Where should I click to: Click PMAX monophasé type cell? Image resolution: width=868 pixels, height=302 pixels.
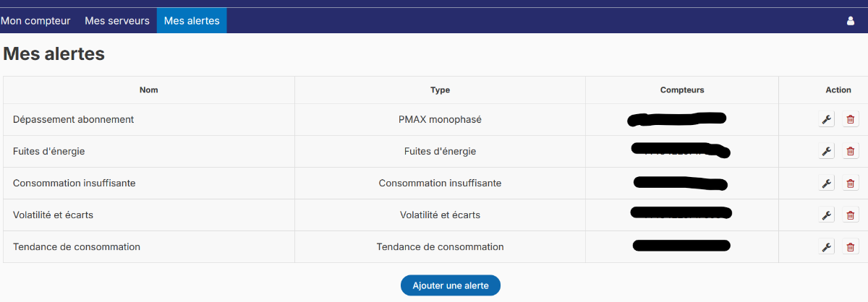440,120
